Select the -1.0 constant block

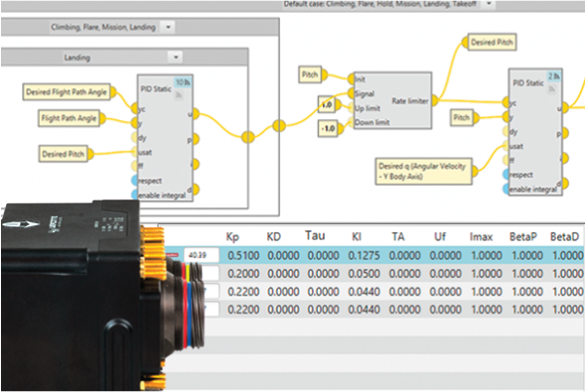pyautogui.click(x=328, y=129)
